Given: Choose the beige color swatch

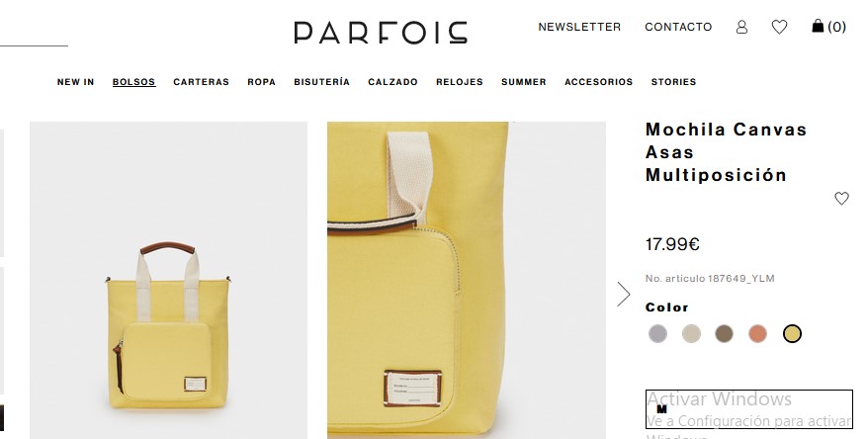Looking at the screenshot, I should [691, 334].
